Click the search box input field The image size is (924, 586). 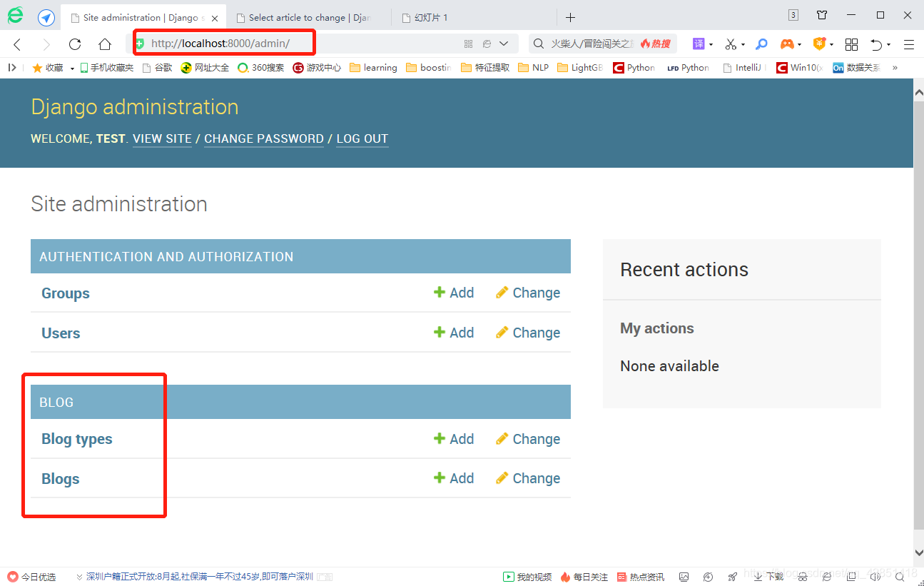592,44
